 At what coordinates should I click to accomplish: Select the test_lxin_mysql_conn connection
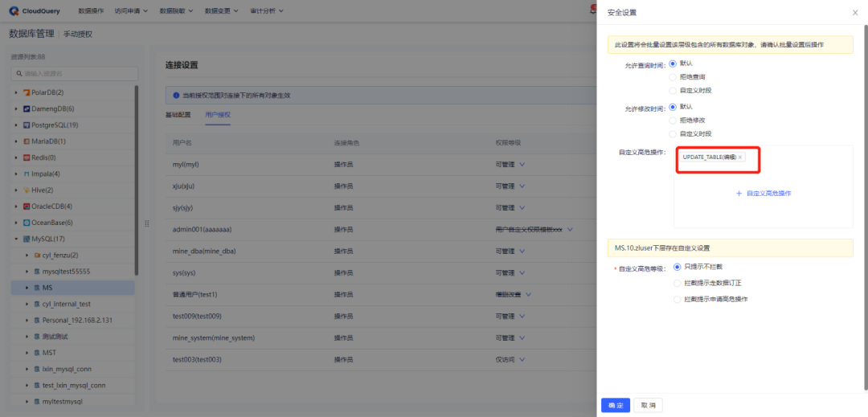pyautogui.click(x=73, y=386)
